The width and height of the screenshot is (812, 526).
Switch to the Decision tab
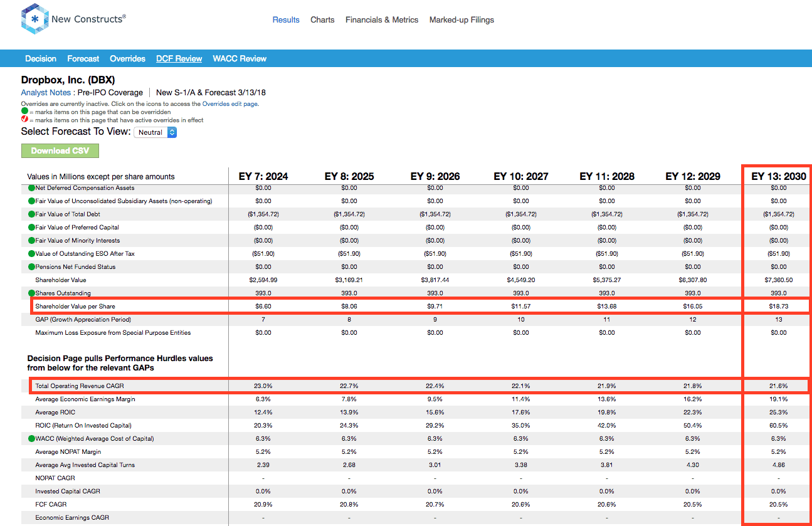point(41,58)
